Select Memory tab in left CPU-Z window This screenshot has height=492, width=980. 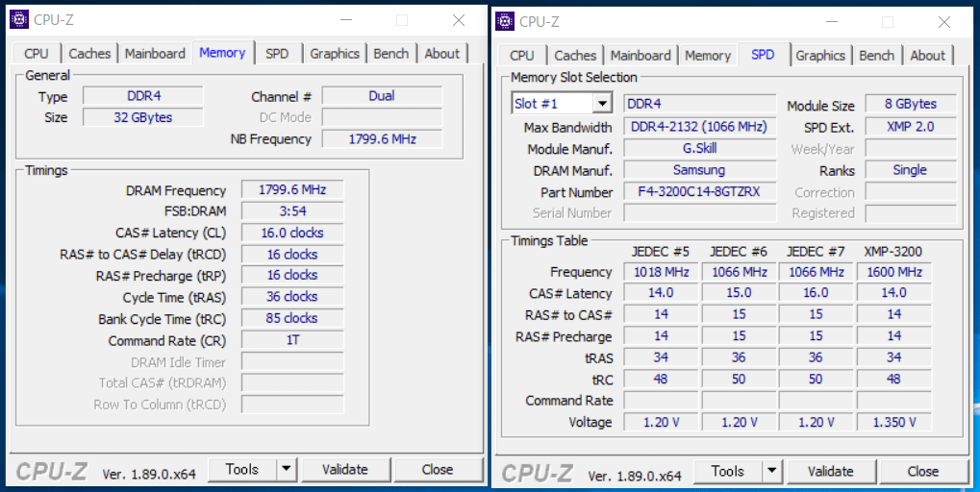pos(222,53)
